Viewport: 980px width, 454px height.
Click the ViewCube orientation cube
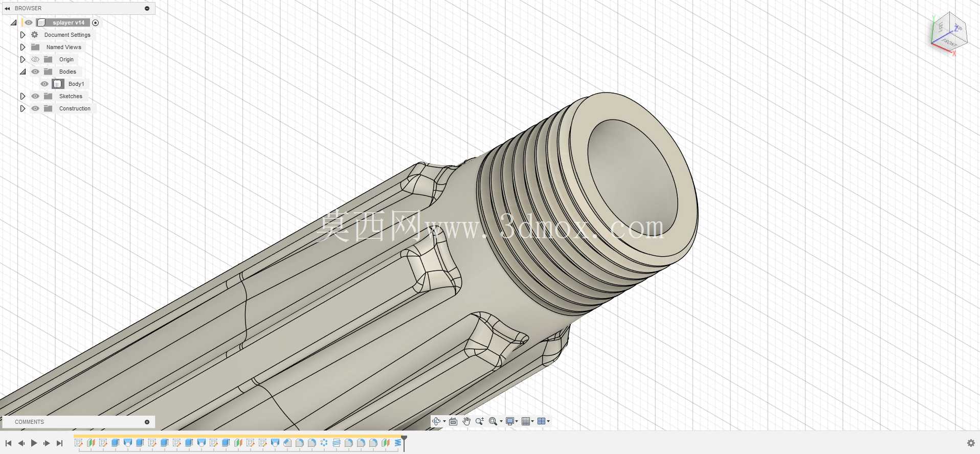click(949, 33)
